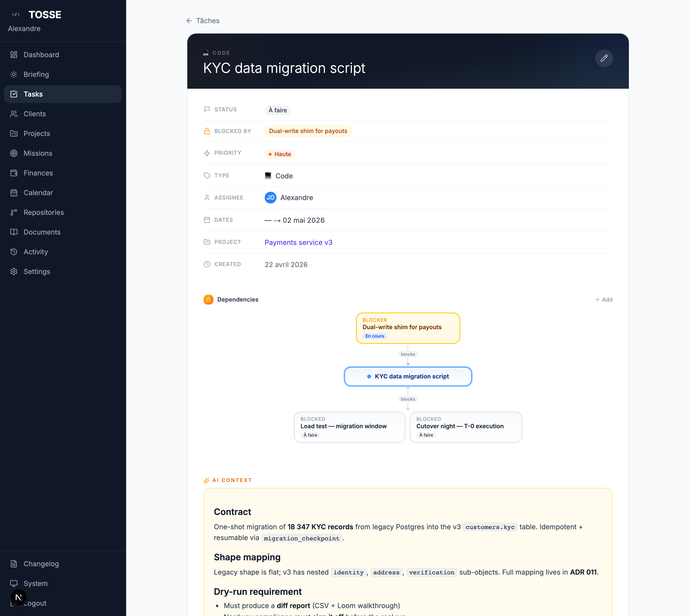Click the Activity history icon
This screenshot has height=616, width=690.
pos(14,252)
